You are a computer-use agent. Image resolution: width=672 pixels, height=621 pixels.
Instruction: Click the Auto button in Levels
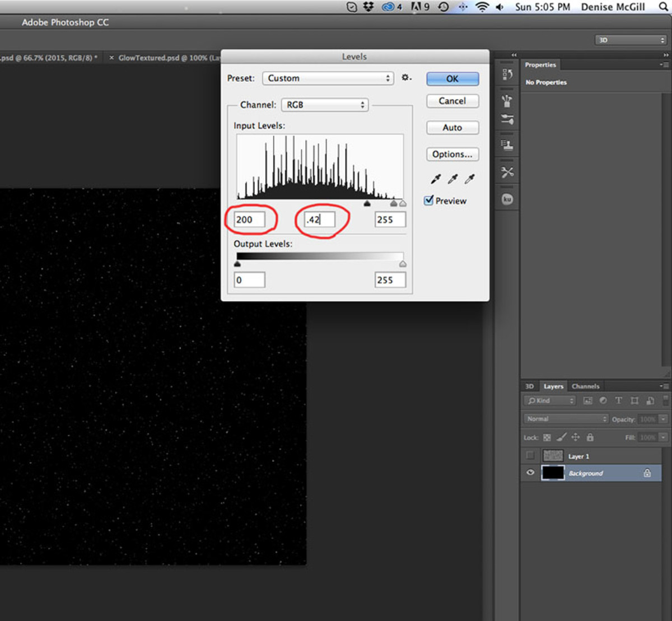[x=452, y=128]
